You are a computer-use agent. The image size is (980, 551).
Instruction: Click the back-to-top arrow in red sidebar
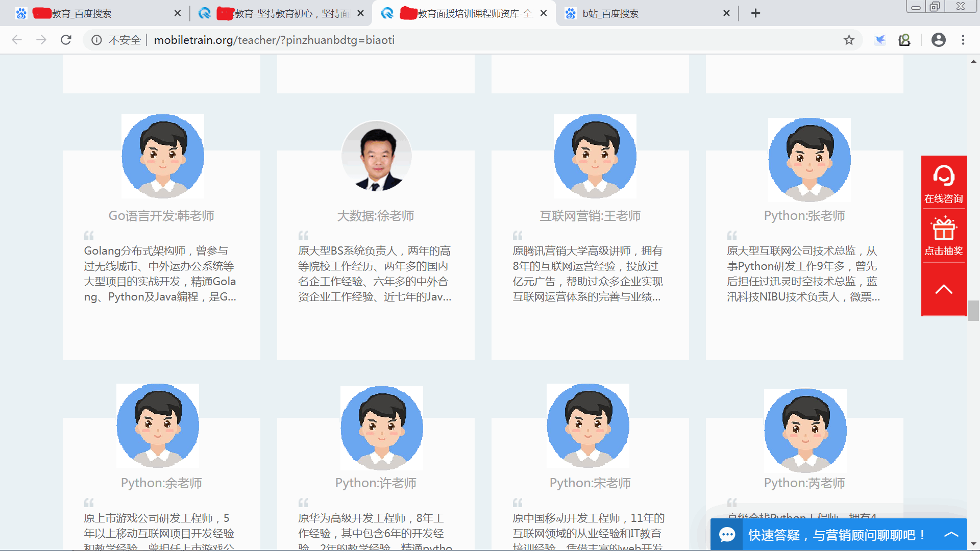click(x=943, y=289)
